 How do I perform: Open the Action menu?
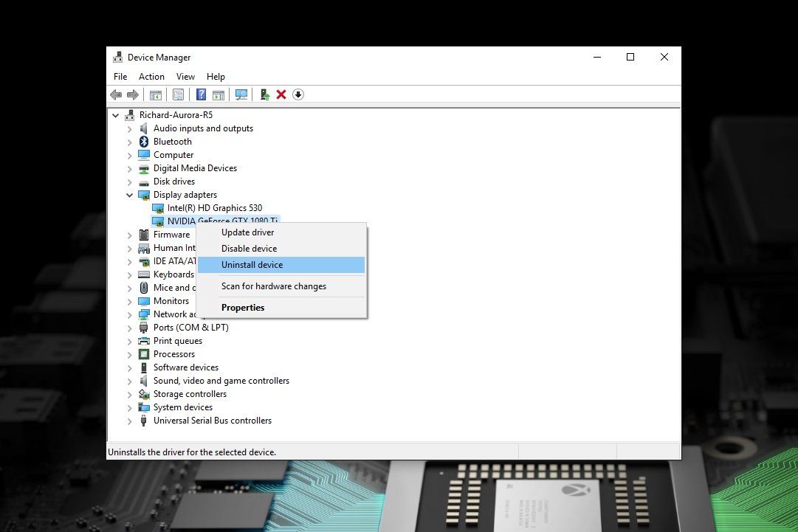click(x=151, y=76)
